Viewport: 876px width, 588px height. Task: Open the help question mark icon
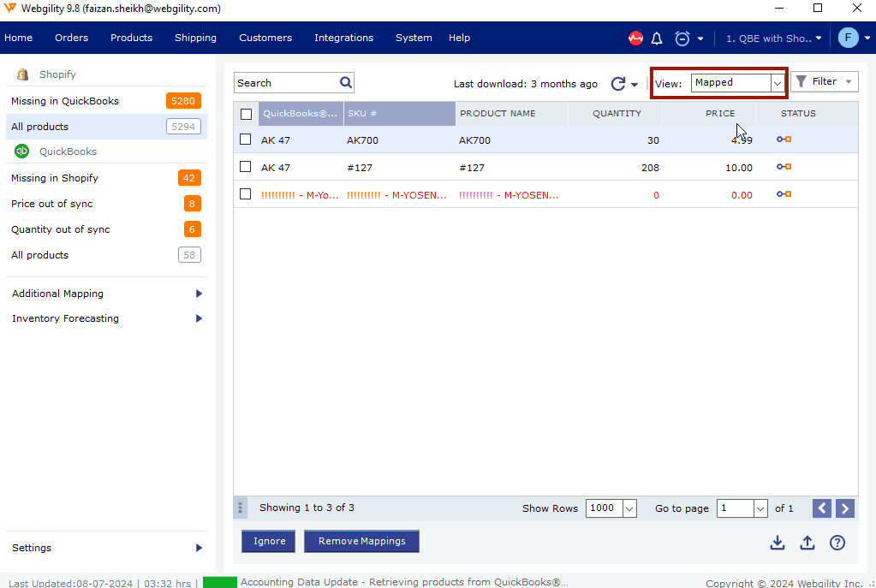tap(837, 543)
